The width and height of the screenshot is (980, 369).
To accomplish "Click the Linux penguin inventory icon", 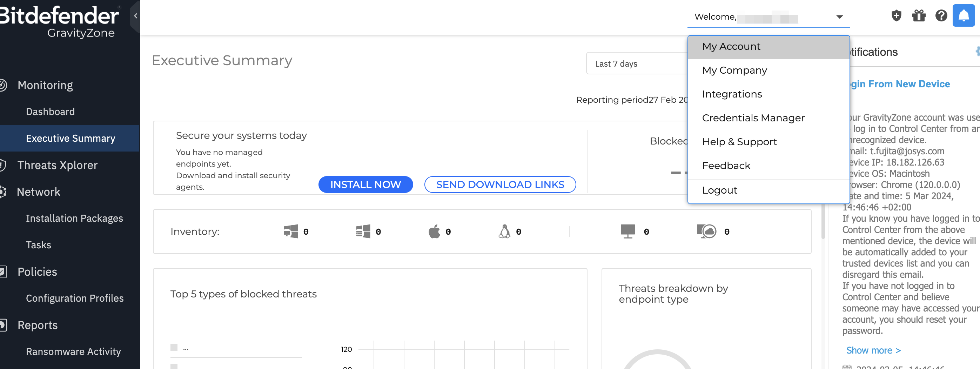I will [x=504, y=231].
